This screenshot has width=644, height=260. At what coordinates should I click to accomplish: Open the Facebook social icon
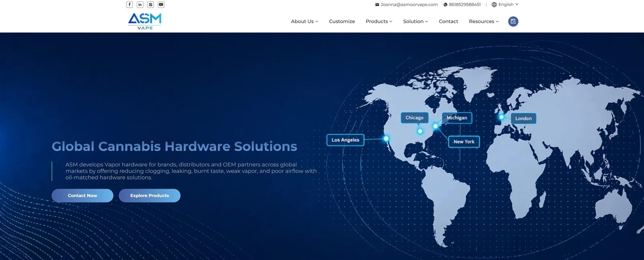(x=130, y=4)
